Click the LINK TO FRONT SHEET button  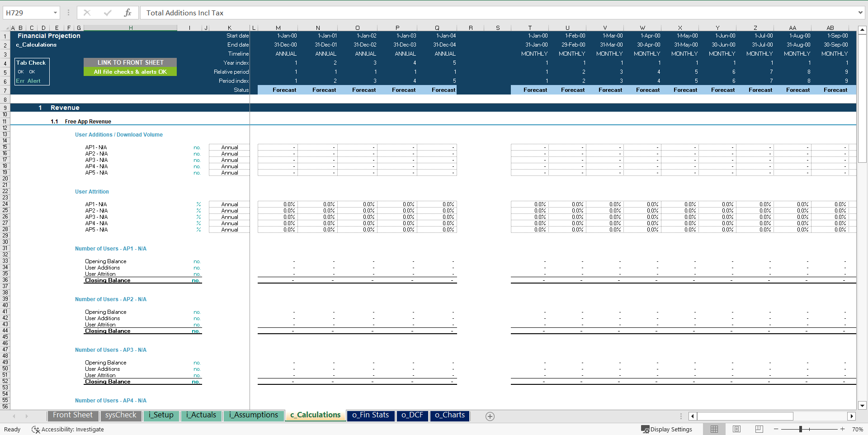point(130,62)
